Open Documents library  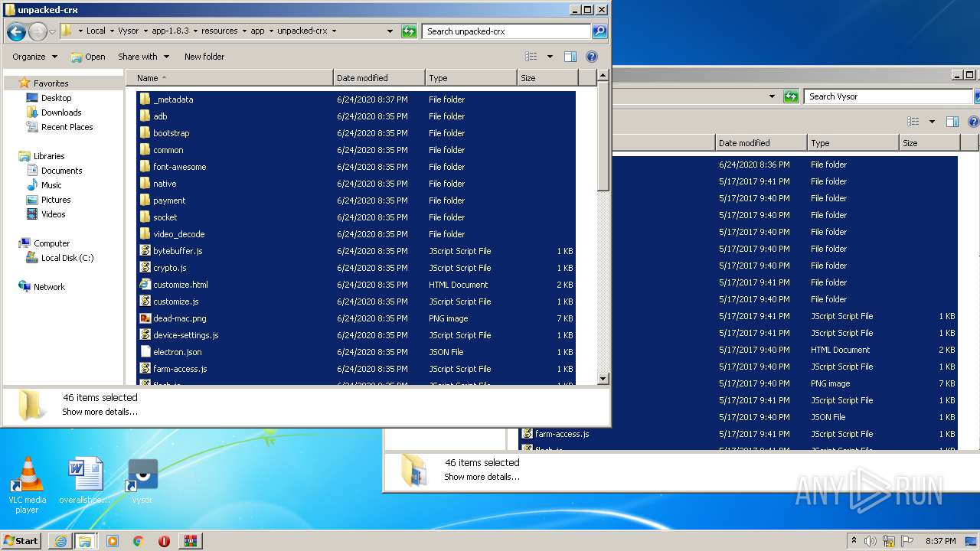pos(61,171)
